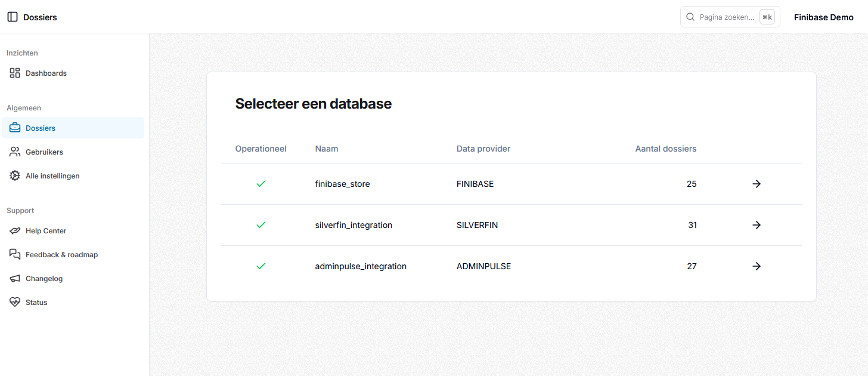
Task: Click the FINIBASE data provider cell
Action: [475, 184]
